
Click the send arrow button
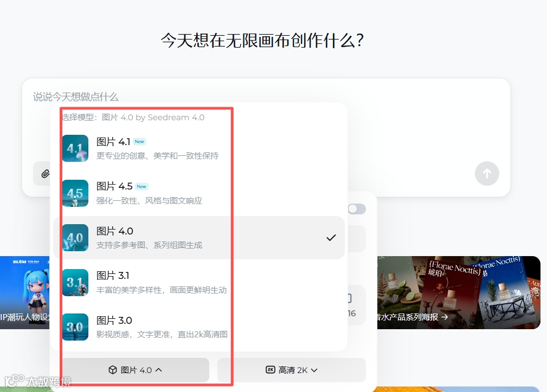(487, 173)
